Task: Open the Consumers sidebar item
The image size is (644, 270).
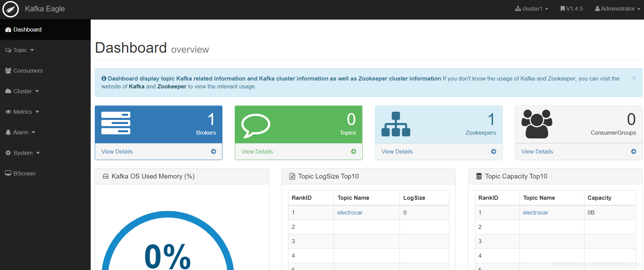Action: 45,71
